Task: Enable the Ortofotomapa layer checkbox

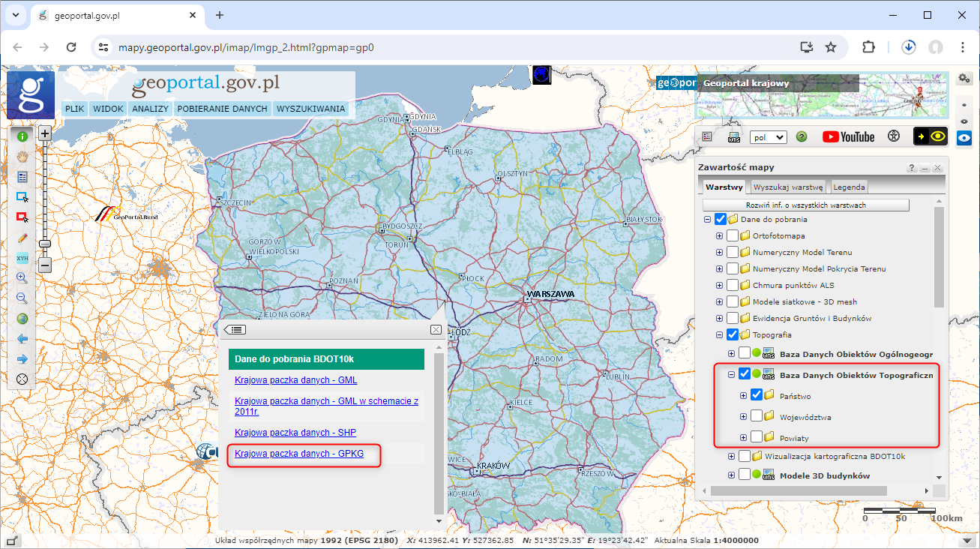Action: pyautogui.click(x=732, y=236)
